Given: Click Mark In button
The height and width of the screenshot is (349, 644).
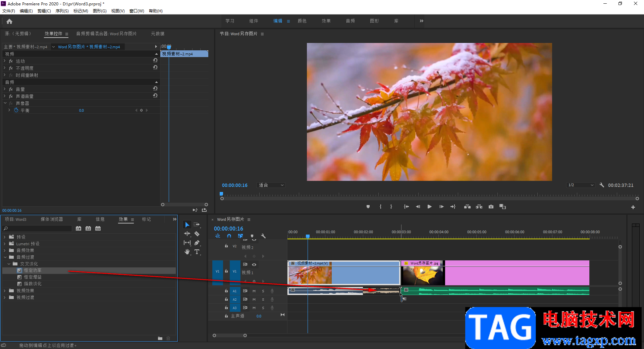Looking at the screenshot, I should pyautogui.click(x=380, y=207).
